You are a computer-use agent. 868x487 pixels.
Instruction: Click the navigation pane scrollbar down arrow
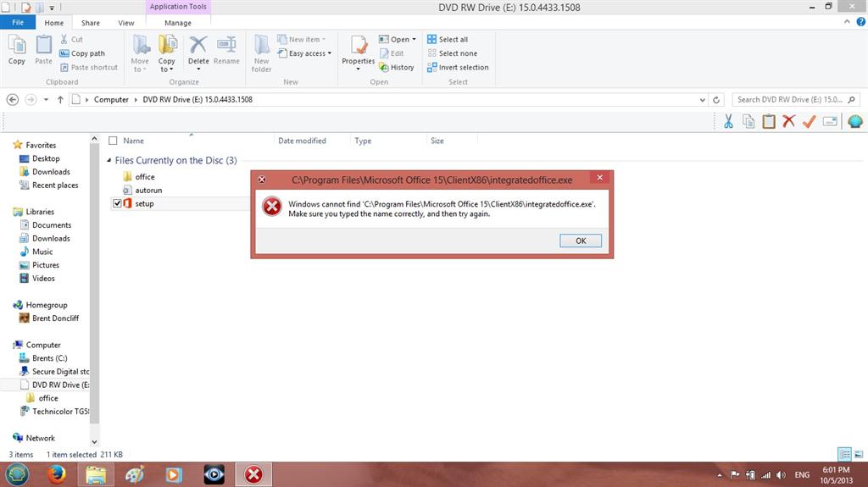(94, 441)
